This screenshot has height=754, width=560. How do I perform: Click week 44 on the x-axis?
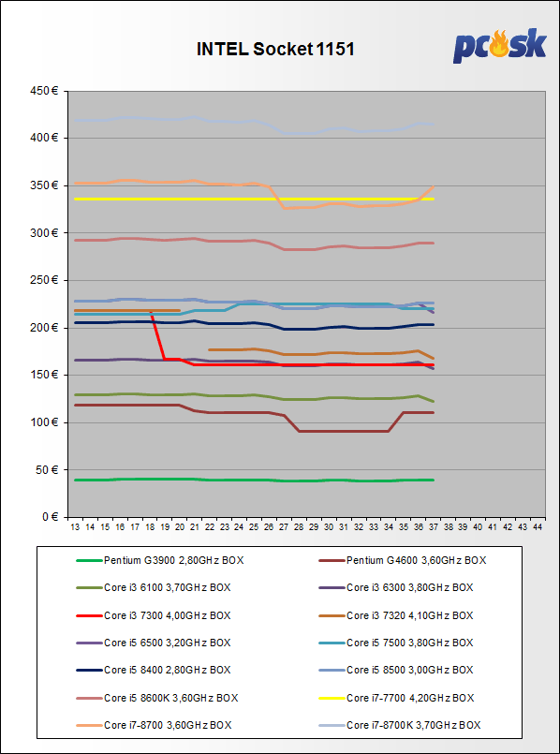tap(538, 527)
